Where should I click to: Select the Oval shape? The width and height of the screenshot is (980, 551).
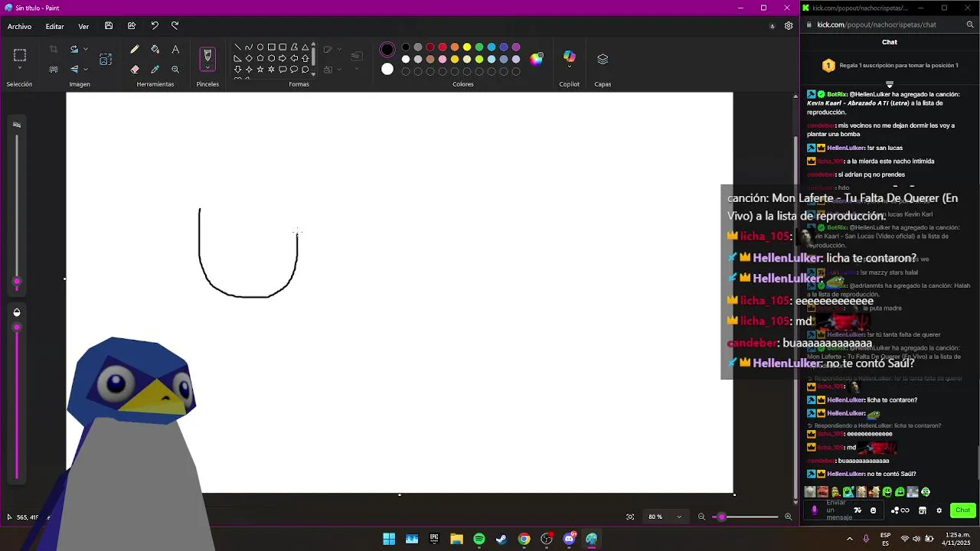(260, 47)
